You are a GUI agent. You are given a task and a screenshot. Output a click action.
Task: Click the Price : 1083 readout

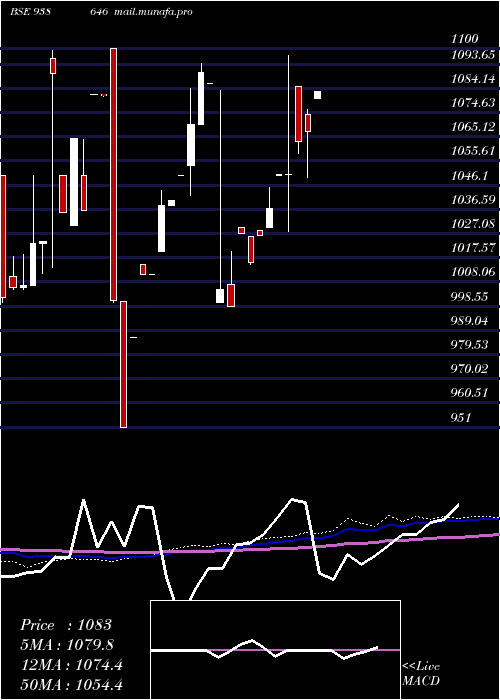[x=66, y=625]
